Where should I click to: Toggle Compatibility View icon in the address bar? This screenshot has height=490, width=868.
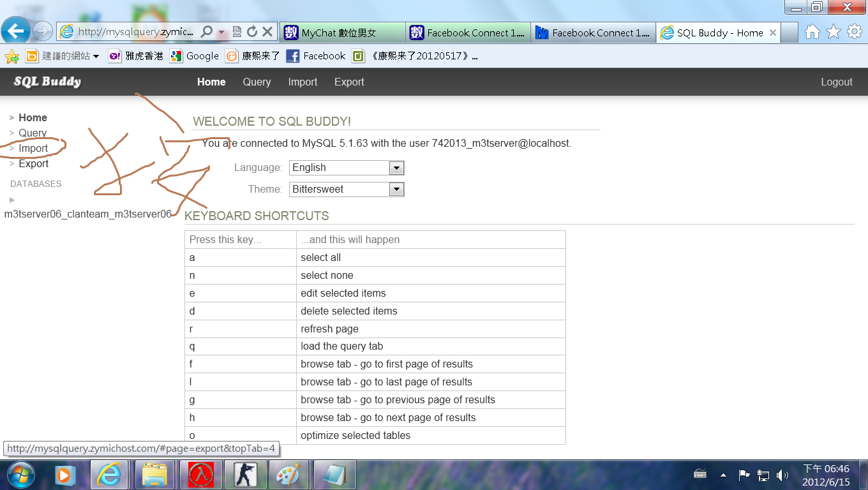pyautogui.click(x=237, y=31)
